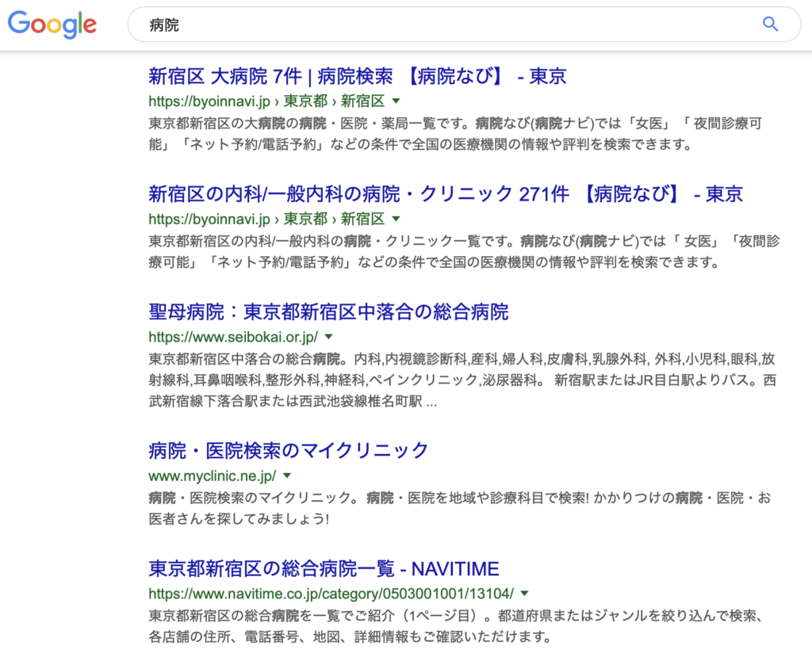Expand the arrow beside 内科 271件 result URL

pyautogui.click(x=396, y=219)
